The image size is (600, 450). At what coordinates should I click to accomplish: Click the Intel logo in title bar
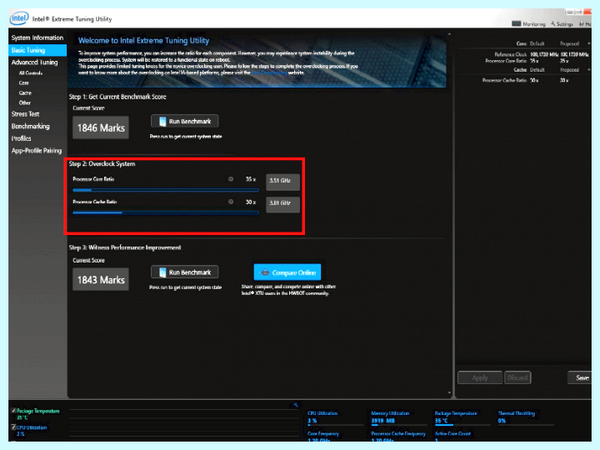point(19,18)
